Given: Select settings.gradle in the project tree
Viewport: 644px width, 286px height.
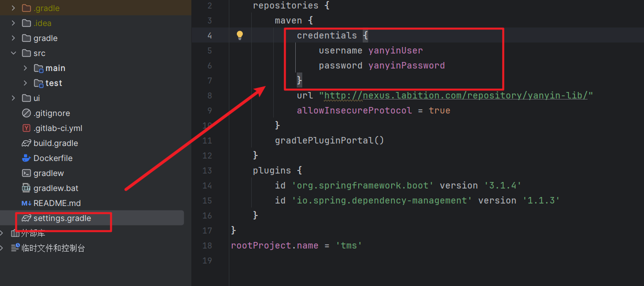Looking at the screenshot, I should (x=62, y=218).
